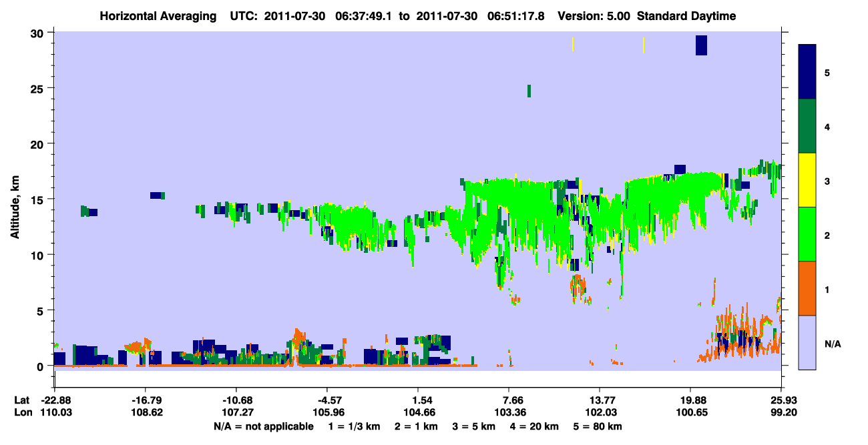Click latitude value -22.88
868x445 pixels.
[x=56, y=400]
